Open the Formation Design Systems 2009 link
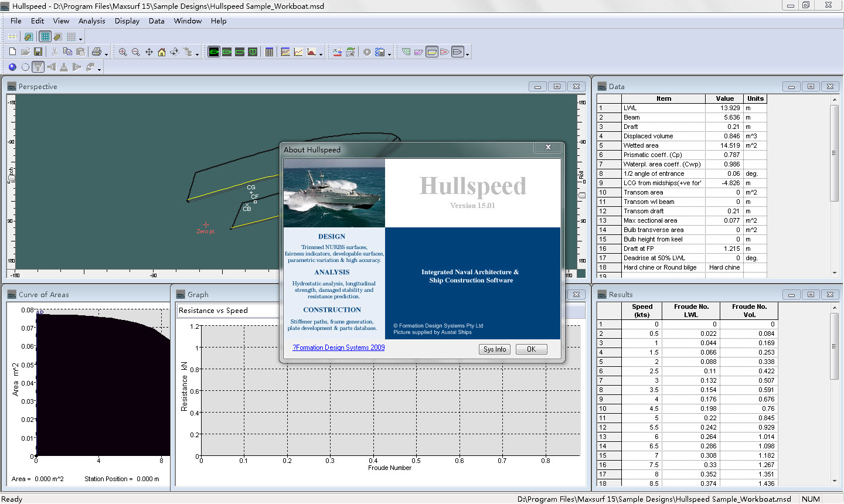This screenshot has width=844, height=504. (x=339, y=348)
